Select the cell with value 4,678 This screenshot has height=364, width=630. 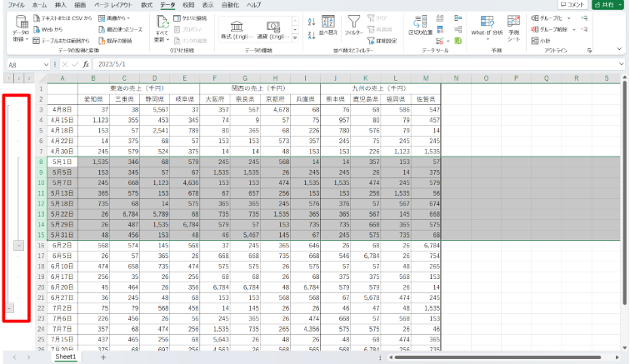click(x=275, y=110)
